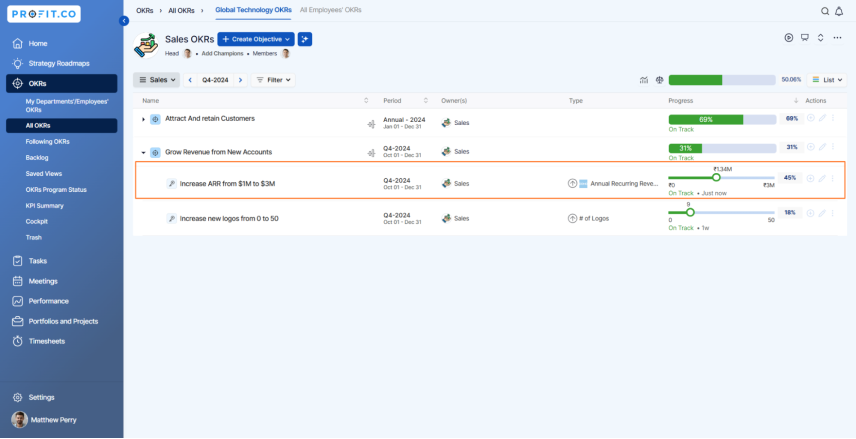Collapse Grow Revenue from New Accounts objective

144,153
